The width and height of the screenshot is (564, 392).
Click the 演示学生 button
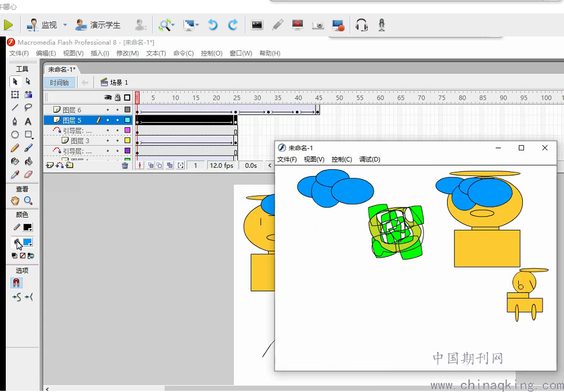98,25
